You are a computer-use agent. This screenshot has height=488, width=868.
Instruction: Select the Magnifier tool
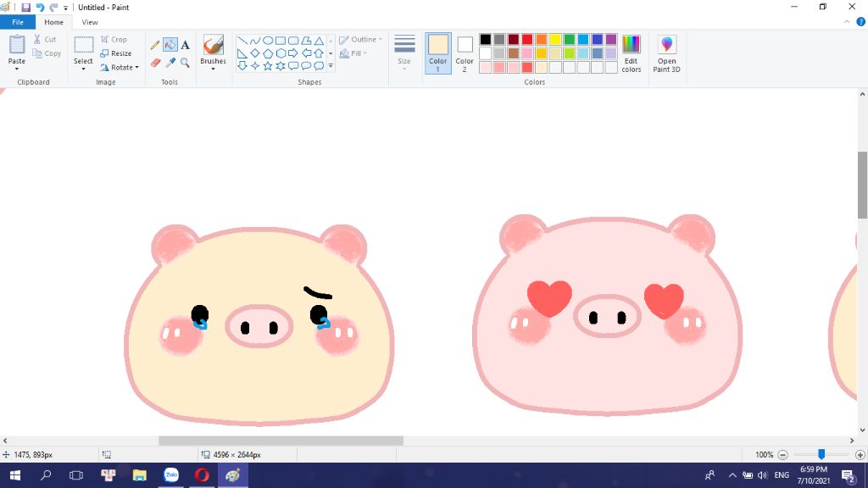[185, 63]
